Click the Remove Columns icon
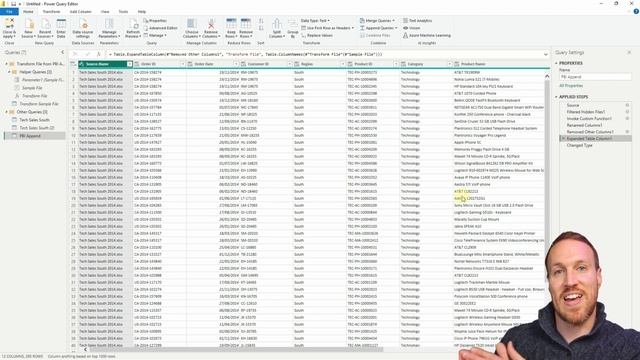This screenshot has width=640, height=360. click(211, 28)
